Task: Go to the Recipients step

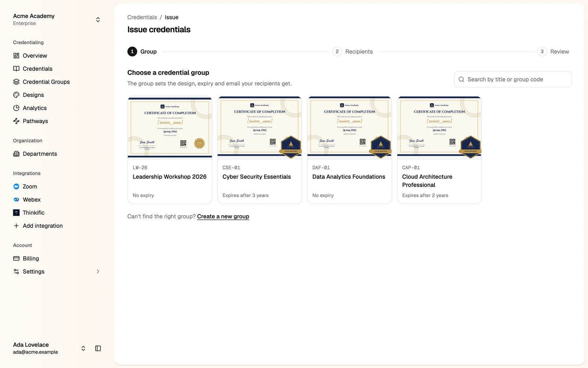Action: (353, 52)
